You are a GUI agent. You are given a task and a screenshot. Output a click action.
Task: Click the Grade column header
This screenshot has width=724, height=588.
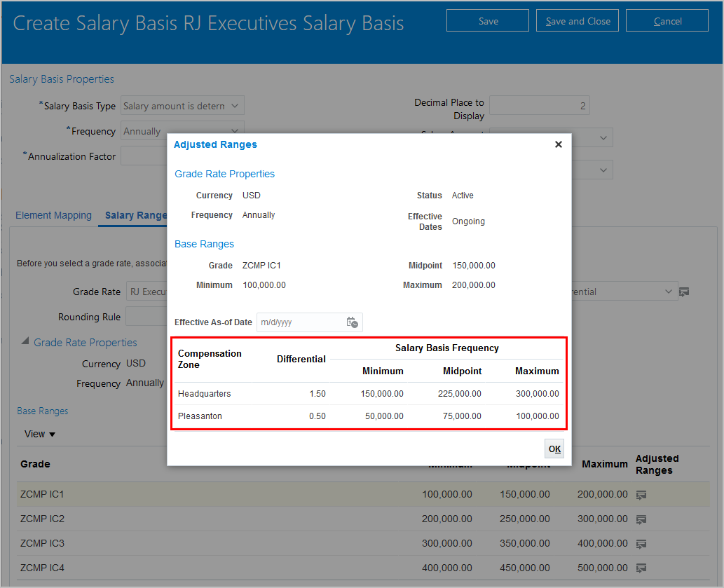tap(35, 464)
